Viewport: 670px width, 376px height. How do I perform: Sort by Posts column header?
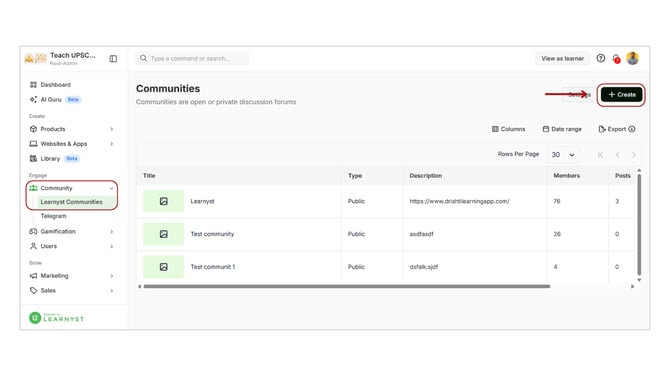click(623, 176)
